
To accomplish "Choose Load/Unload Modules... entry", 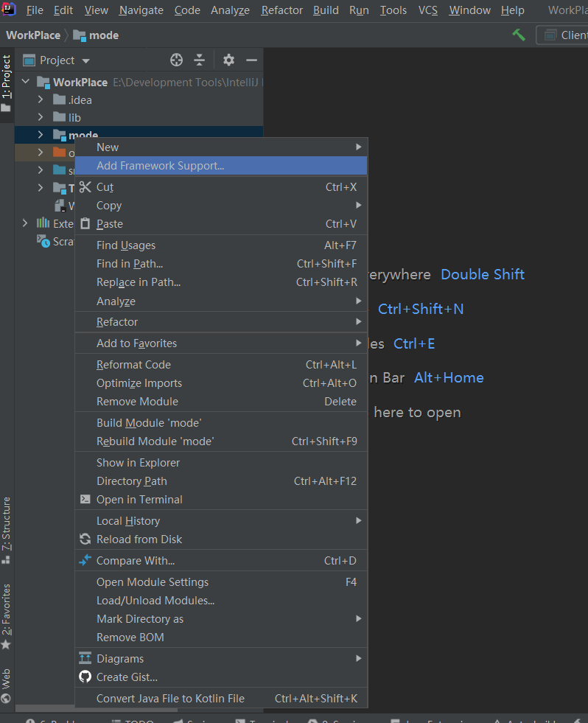I will (x=221, y=601).
